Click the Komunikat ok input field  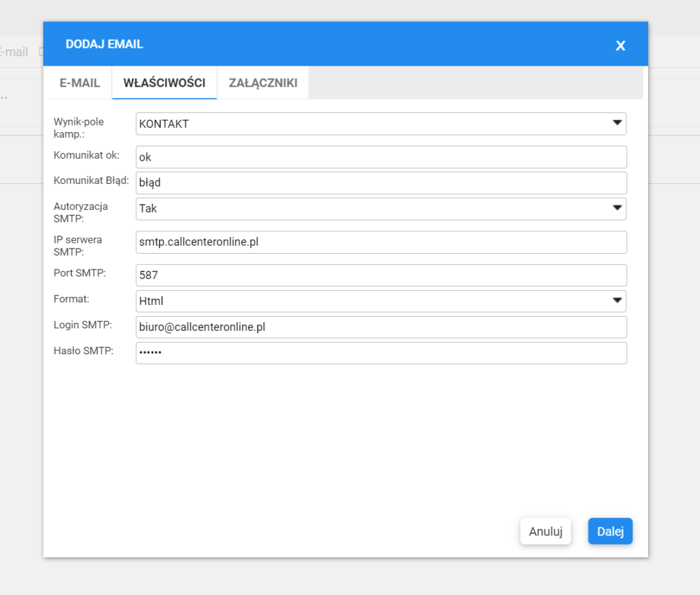click(x=381, y=157)
